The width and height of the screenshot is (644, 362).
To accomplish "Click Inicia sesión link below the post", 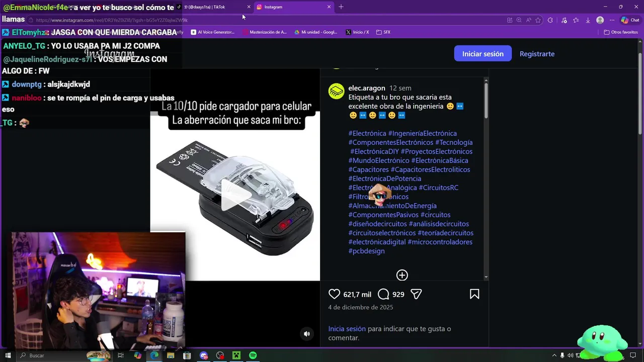I will pyautogui.click(x=347, y=329).
